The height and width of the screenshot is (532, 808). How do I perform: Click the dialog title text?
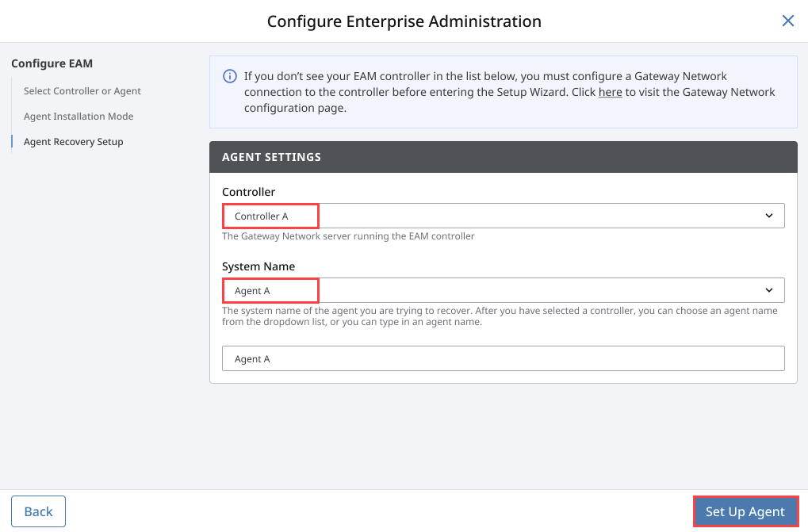coord(404,21)
